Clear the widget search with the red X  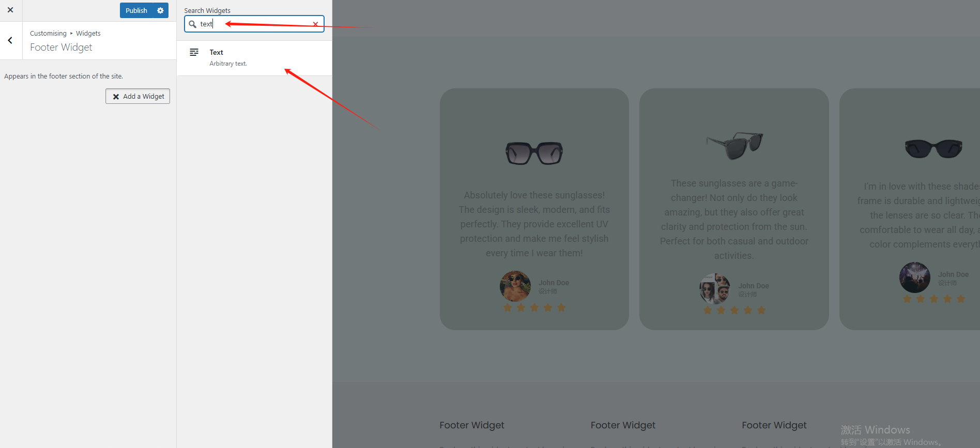(315, 24)
